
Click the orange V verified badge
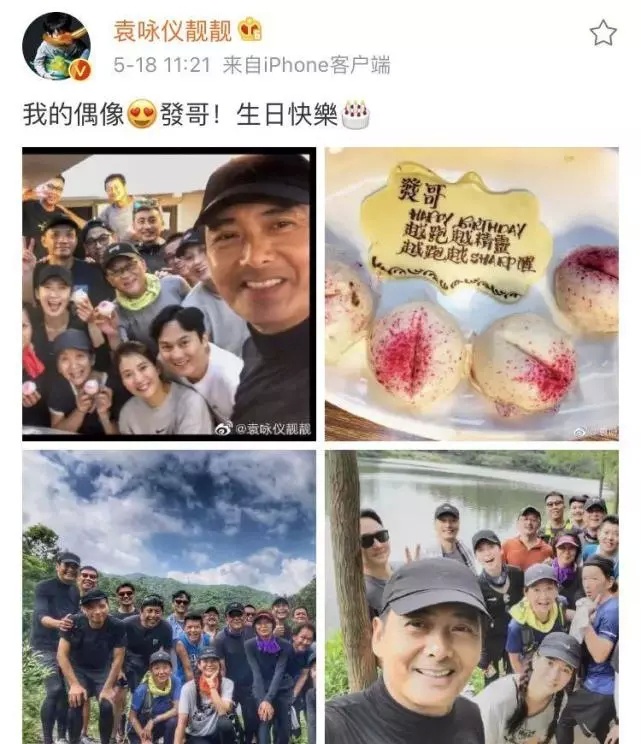[80, 70]
